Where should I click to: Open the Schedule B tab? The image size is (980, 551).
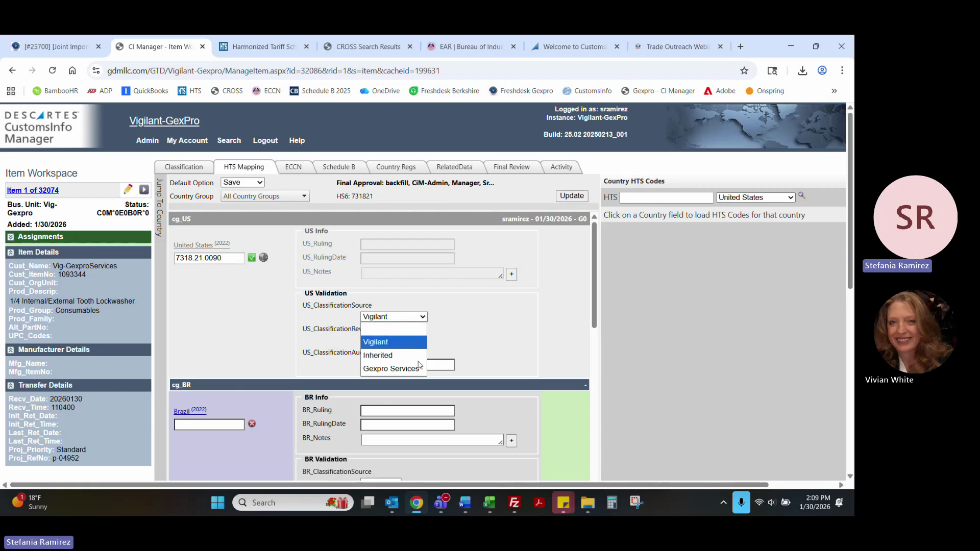338,167
